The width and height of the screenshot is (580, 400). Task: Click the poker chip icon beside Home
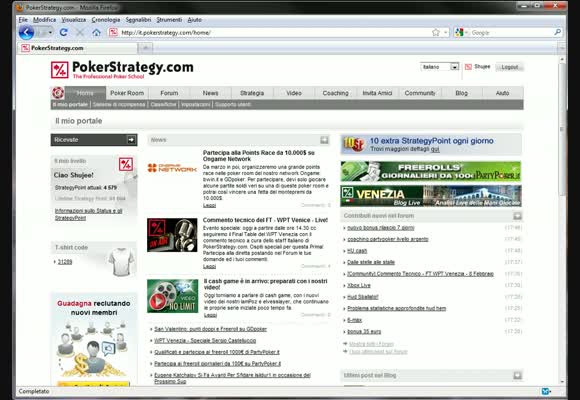point(58,93)
